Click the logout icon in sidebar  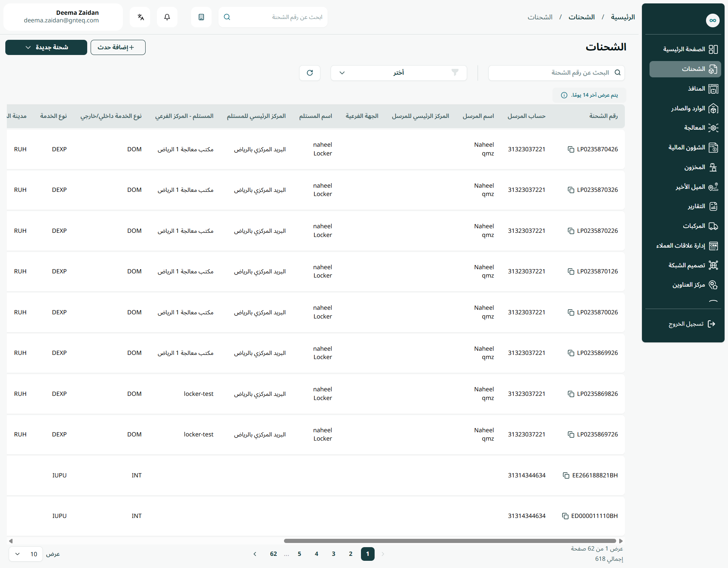click(x=712, y=324)
